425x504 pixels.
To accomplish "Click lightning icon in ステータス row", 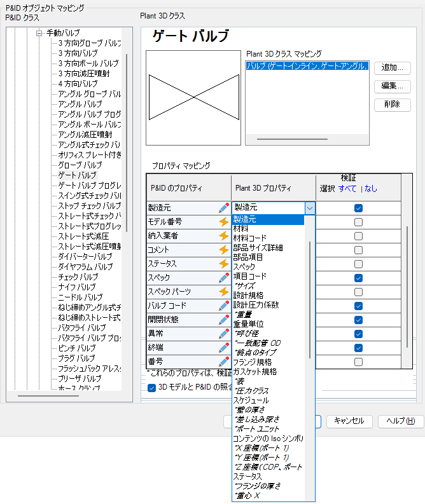I will click(224, 264).
